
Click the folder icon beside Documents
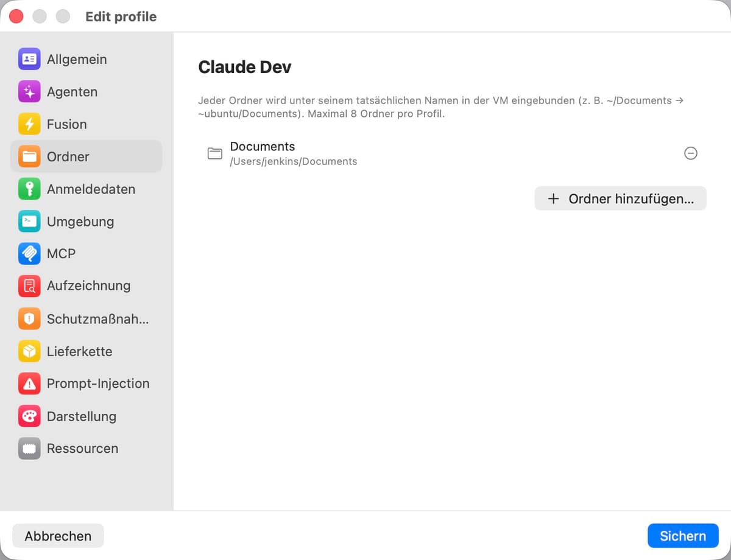pyautogui.click(x=214, y=153)
